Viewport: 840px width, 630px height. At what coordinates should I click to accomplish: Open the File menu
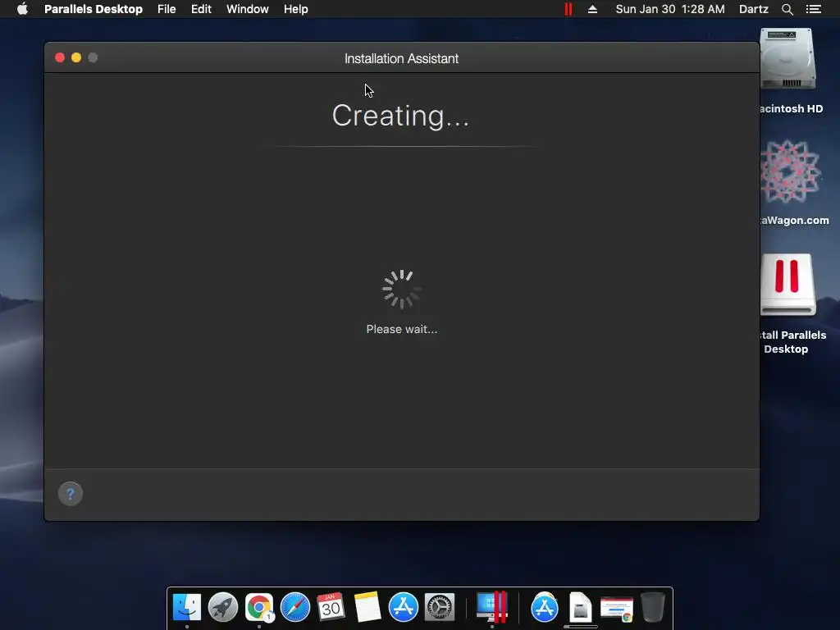[167, 9]
